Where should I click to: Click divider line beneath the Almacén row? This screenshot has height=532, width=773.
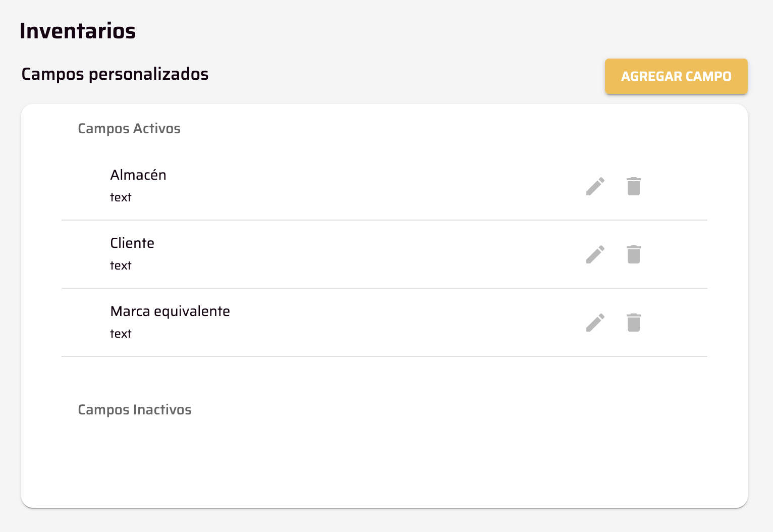(384, 220)
